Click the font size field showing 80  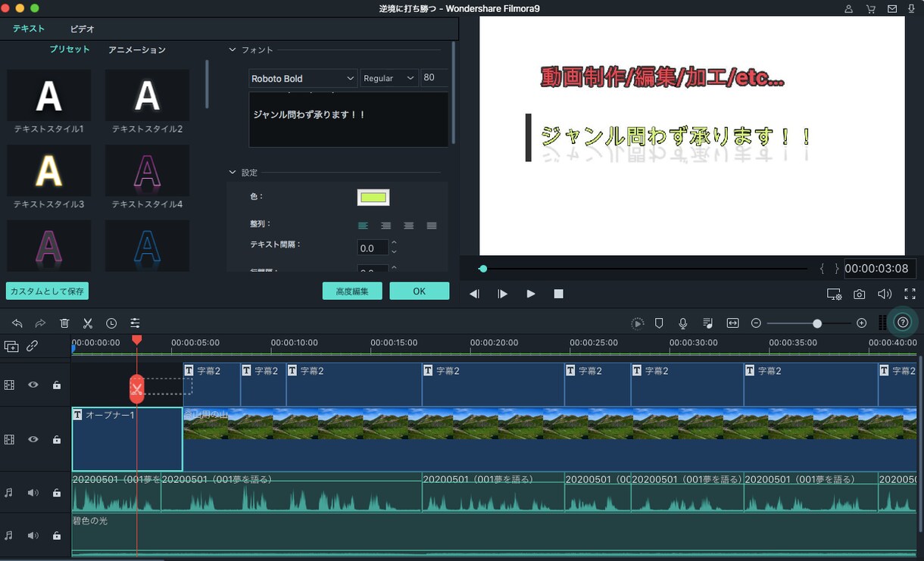point(435,78)
